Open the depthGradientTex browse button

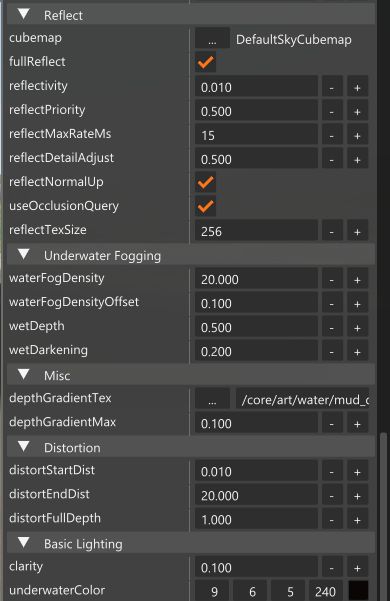tap(212, 399)
